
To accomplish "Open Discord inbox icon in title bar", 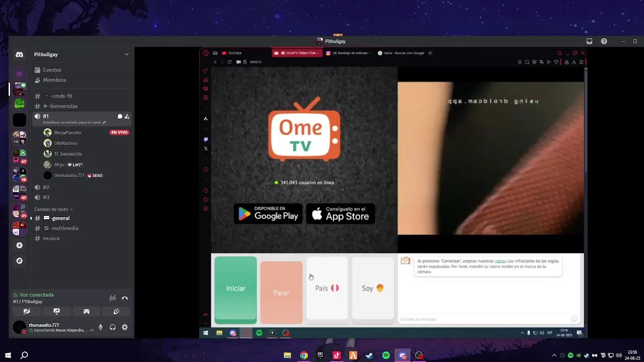I will coord(589,41).
